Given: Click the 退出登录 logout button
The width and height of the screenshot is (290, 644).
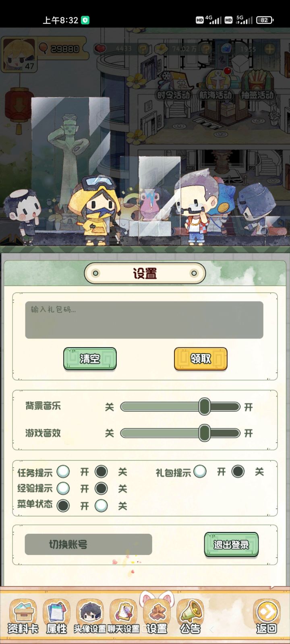Looking at the screenshot, I should click(x=231, y=545).
